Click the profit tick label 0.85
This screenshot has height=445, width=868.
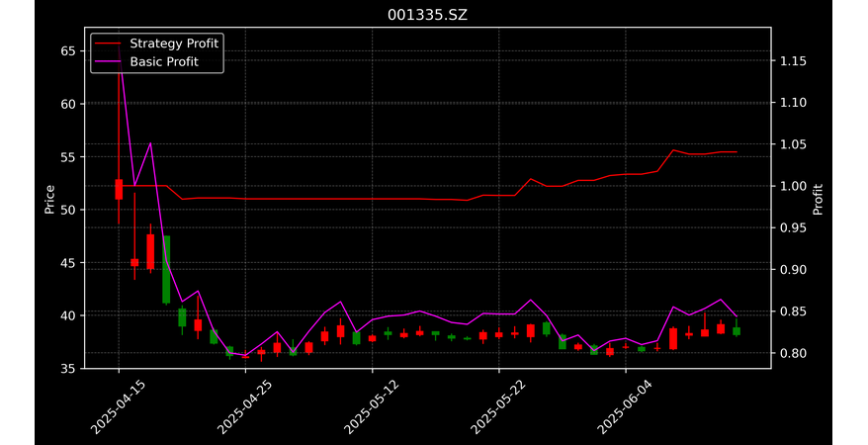[793, 311]
